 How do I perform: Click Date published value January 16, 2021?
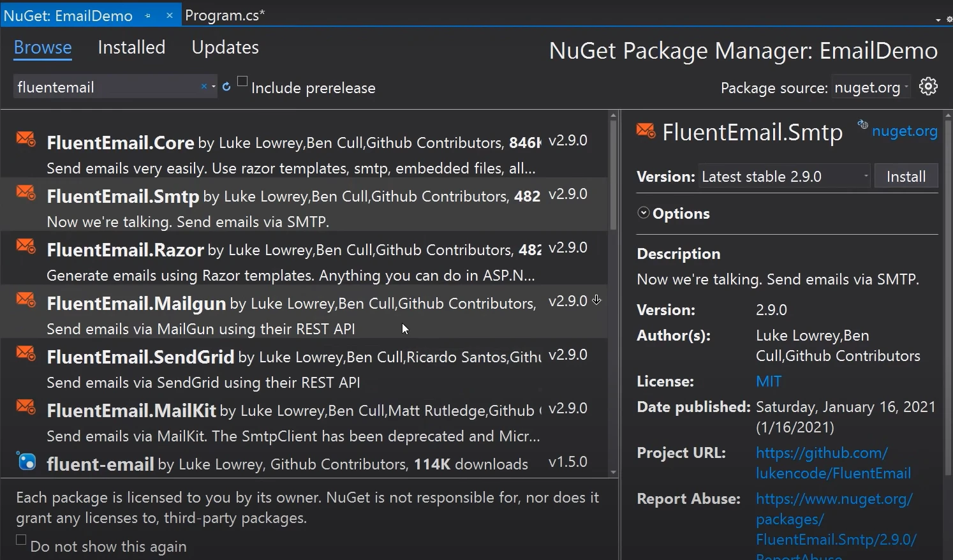pos(846,416)
